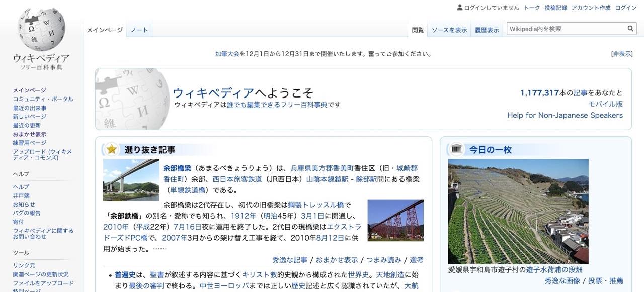
Task: Open 関連ページの更新状況 under ツール
Action: 41,274
